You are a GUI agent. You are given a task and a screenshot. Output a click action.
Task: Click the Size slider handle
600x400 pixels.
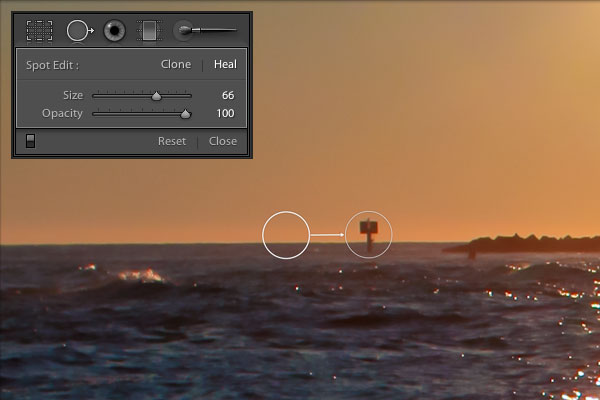coord(156,96)
